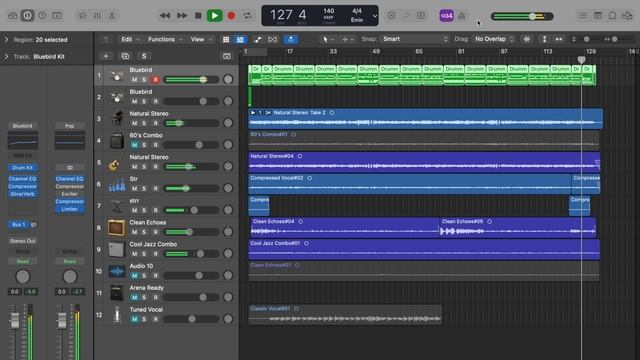Expand the Track Bluebird Kit disclosure triangle
The height and width of the screenshot is (360, 640).
click(6, 56)
